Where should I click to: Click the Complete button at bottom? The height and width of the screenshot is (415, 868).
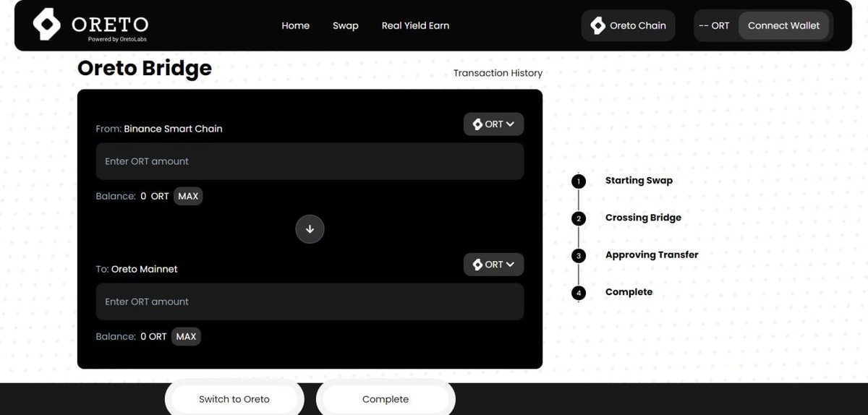(386, 399)
